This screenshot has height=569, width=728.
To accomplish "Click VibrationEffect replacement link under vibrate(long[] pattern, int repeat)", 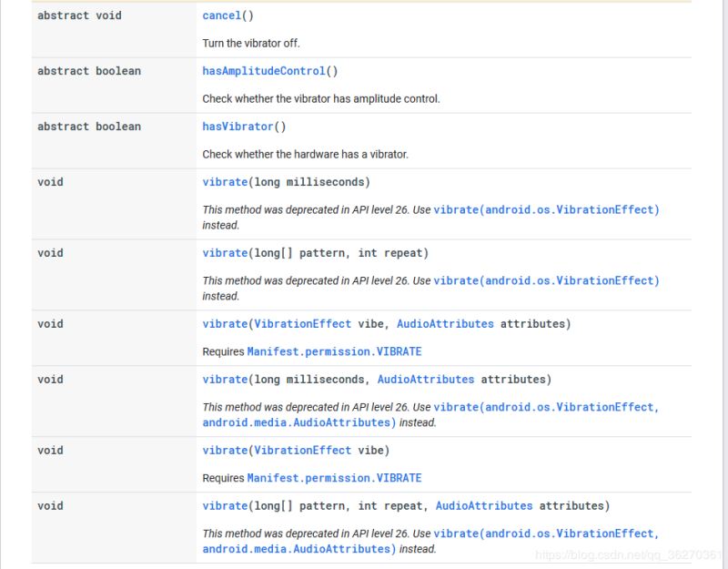I will 546,280.
